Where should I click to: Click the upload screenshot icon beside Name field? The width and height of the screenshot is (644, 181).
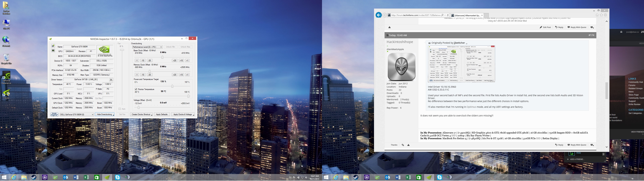pos(53,46)
